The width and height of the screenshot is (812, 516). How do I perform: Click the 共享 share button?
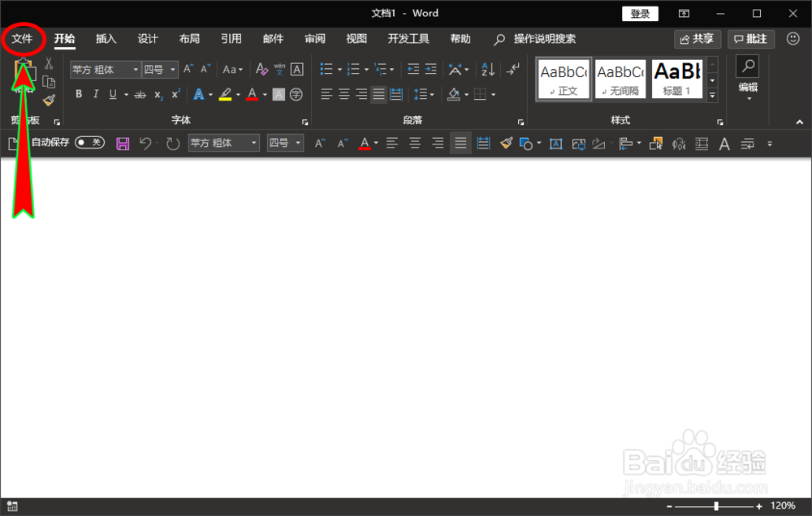pos(698,39)
